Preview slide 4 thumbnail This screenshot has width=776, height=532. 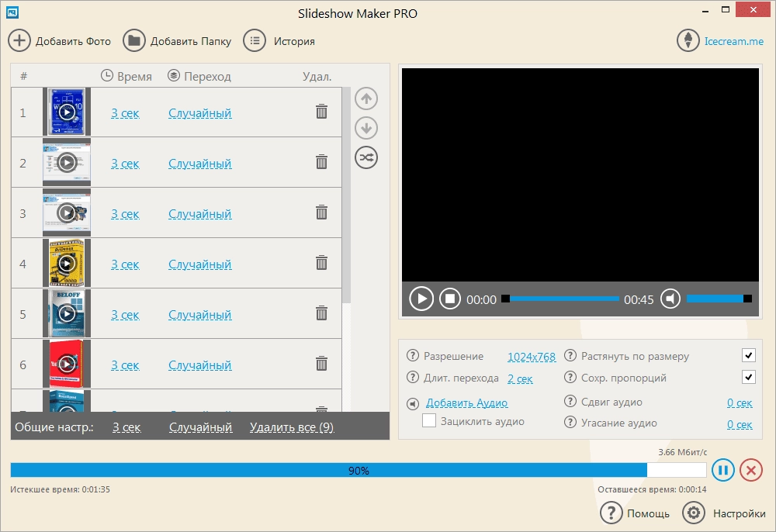coord(67,263)
